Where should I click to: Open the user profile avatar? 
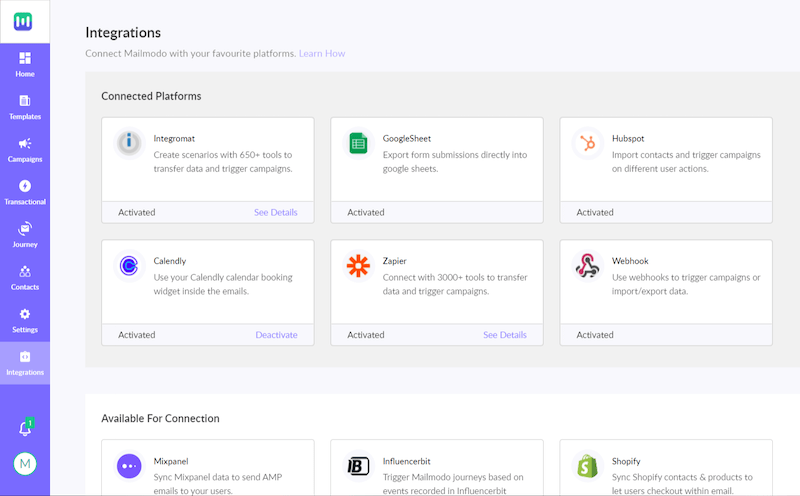(x=25, y=464)
